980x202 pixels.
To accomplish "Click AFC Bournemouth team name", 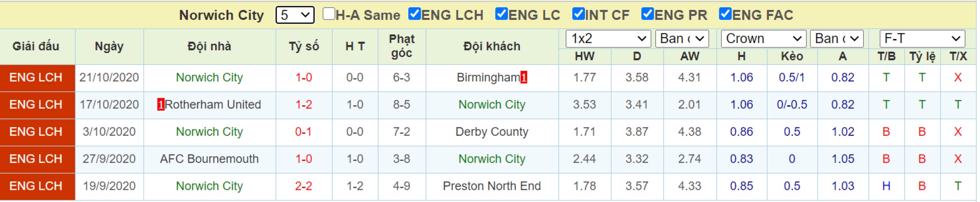I will click(x=210, y=159).
